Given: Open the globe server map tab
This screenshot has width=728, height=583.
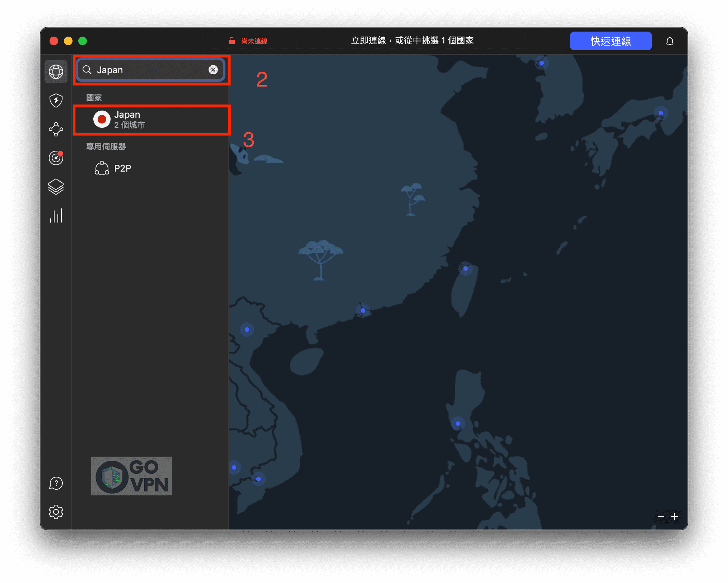Looking at the screenshot, I should click(x=56, y=72).
